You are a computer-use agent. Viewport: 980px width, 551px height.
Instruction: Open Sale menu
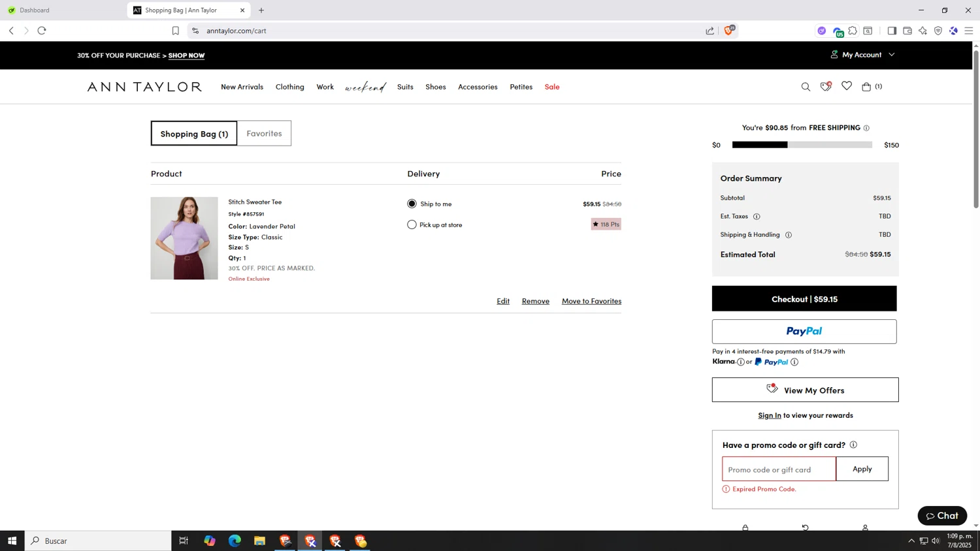(552, 87)
